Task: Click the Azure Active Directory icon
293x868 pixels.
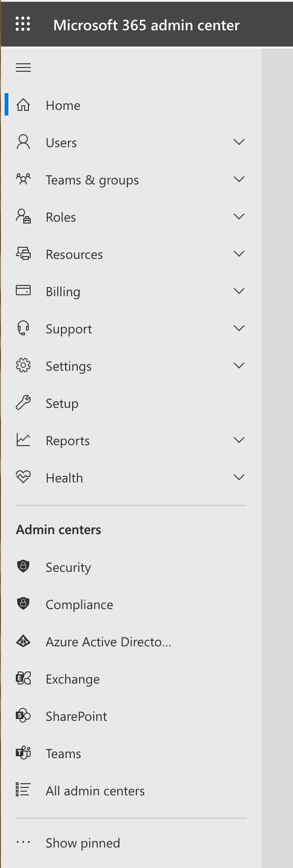Action: [23, 642]
